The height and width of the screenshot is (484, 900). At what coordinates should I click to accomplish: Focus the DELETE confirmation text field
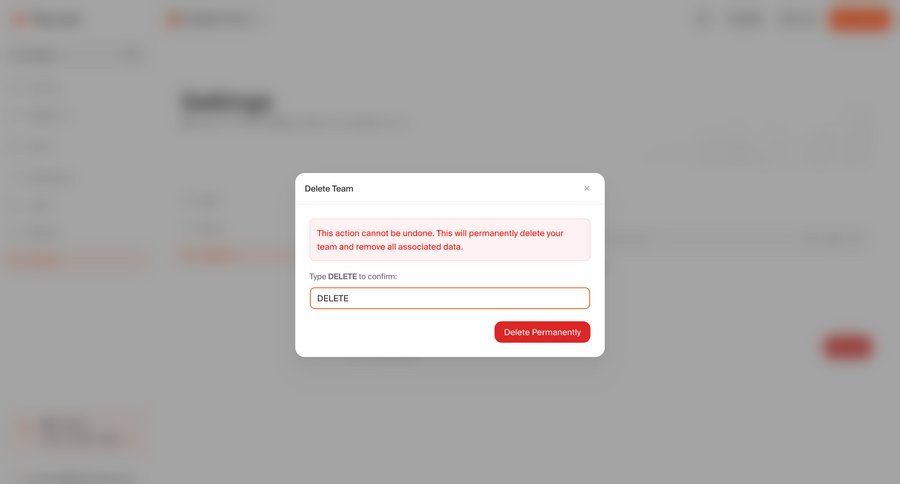pos(449,298)
